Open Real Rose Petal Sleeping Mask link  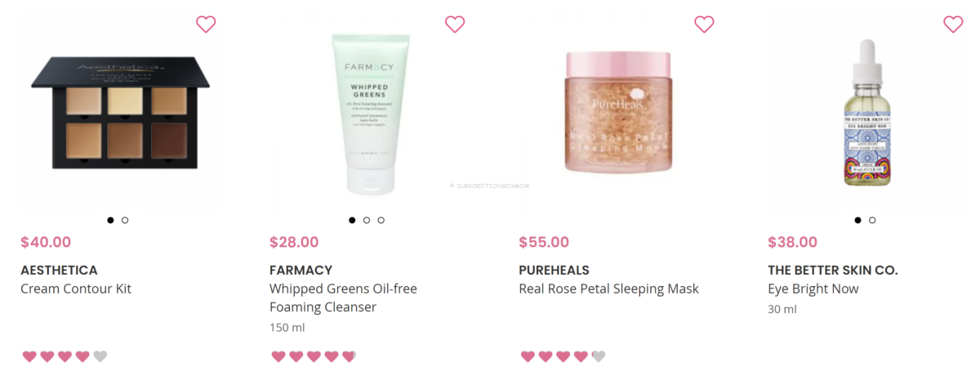click(x=608, y=289)
